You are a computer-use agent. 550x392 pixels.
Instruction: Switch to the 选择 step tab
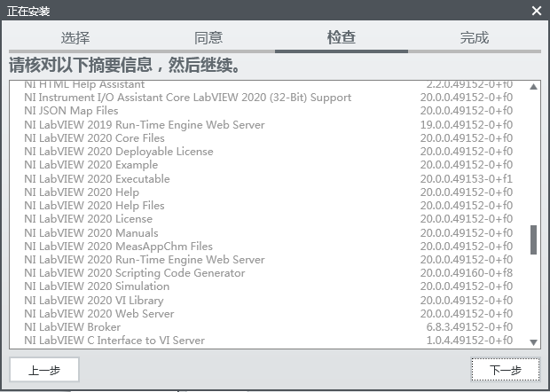coord(75,38)
